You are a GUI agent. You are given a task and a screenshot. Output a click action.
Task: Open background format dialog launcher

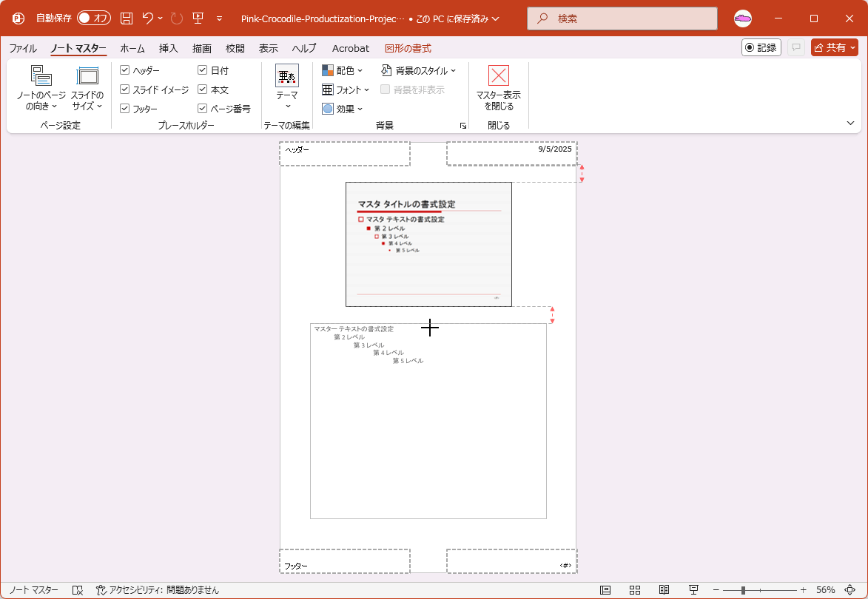462,126
